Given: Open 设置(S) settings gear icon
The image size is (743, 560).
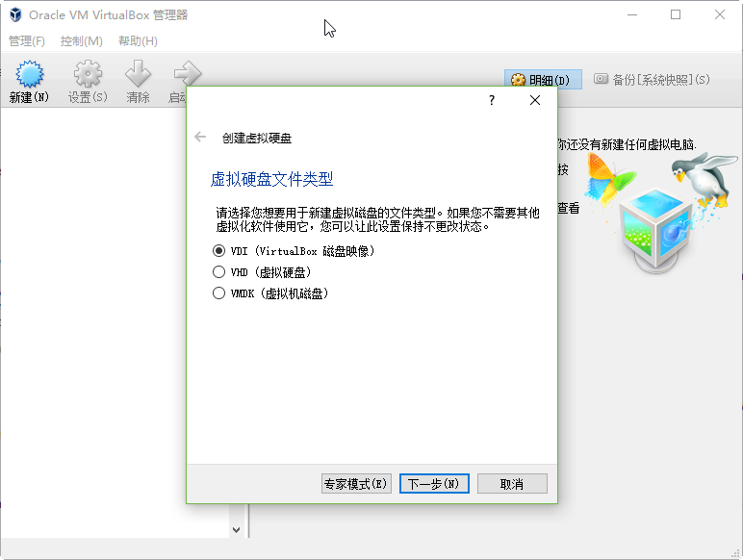Looking at the screenshot, I should (x=88, y=74).
